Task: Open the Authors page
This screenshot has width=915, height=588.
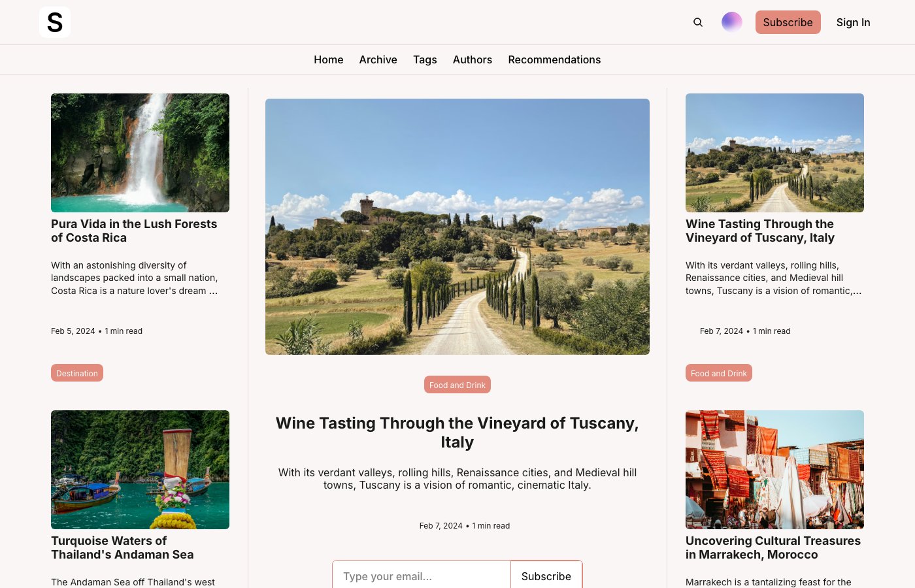Action: point(473,59)
